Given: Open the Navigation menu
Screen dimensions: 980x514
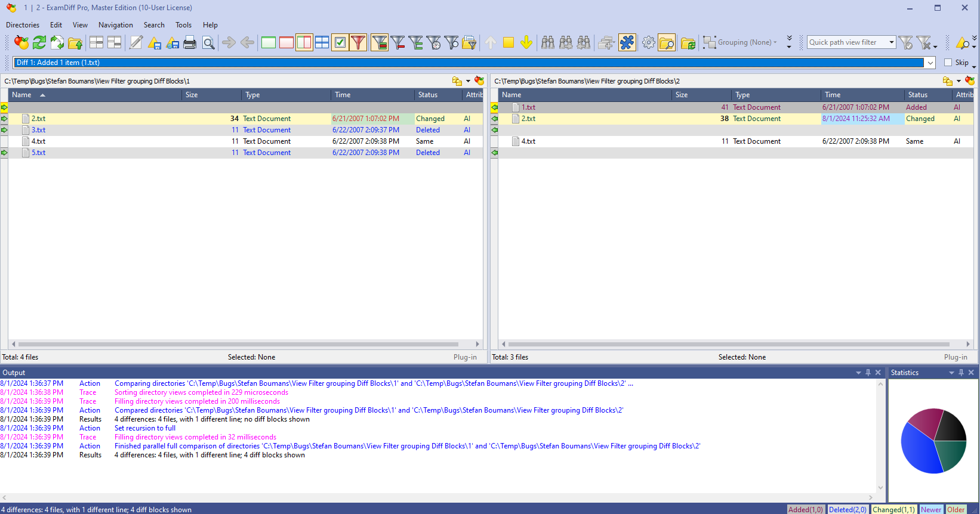Looking at the screenshot, I should [x=116, y=25].
